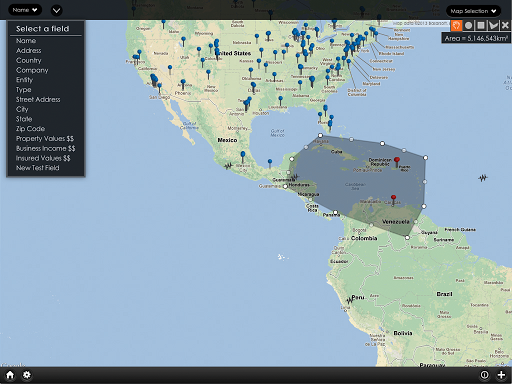Select the polygon selection tool

click(493, 25)
